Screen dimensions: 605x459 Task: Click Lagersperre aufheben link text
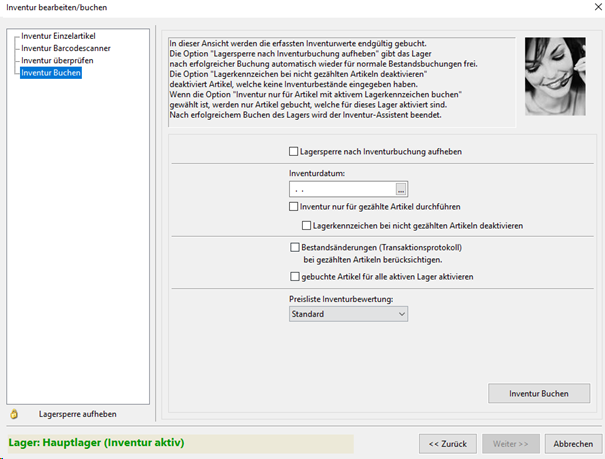tap(78, 414)
